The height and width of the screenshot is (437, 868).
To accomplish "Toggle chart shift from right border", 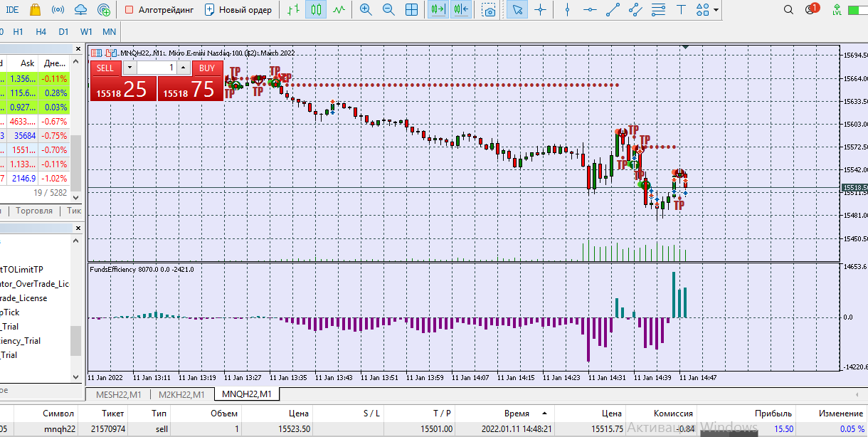I will (x=460, y=10).
